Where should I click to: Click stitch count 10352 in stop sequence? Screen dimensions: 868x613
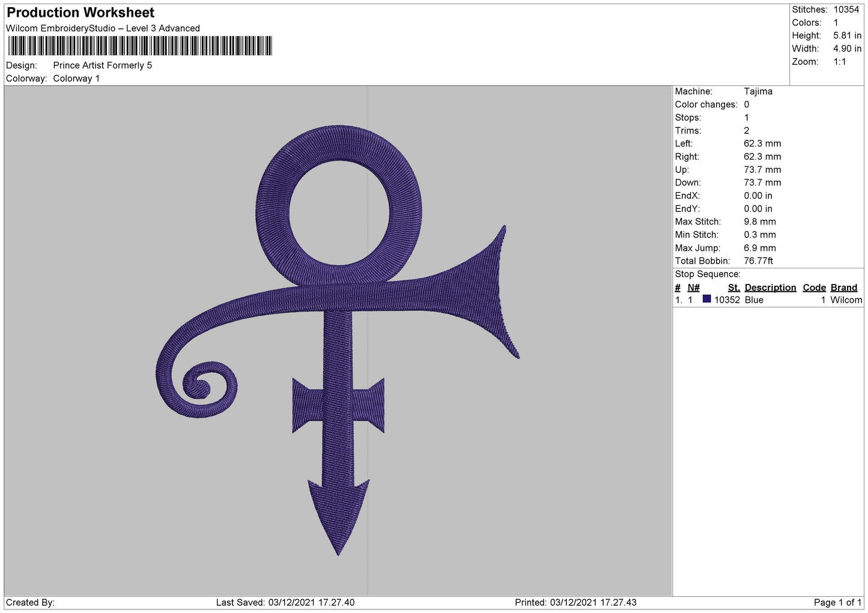727,300
